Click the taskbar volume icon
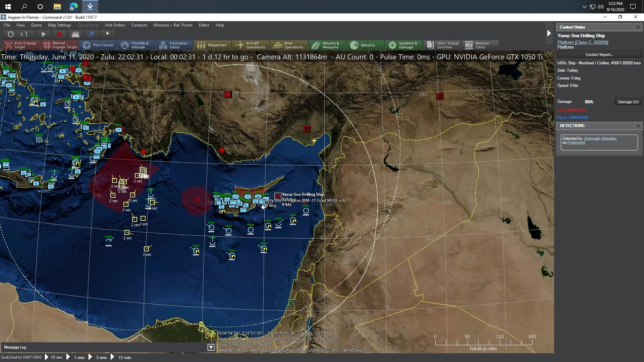Image resolution: width=644 pixels, height=362 pixels. point(600,7)
